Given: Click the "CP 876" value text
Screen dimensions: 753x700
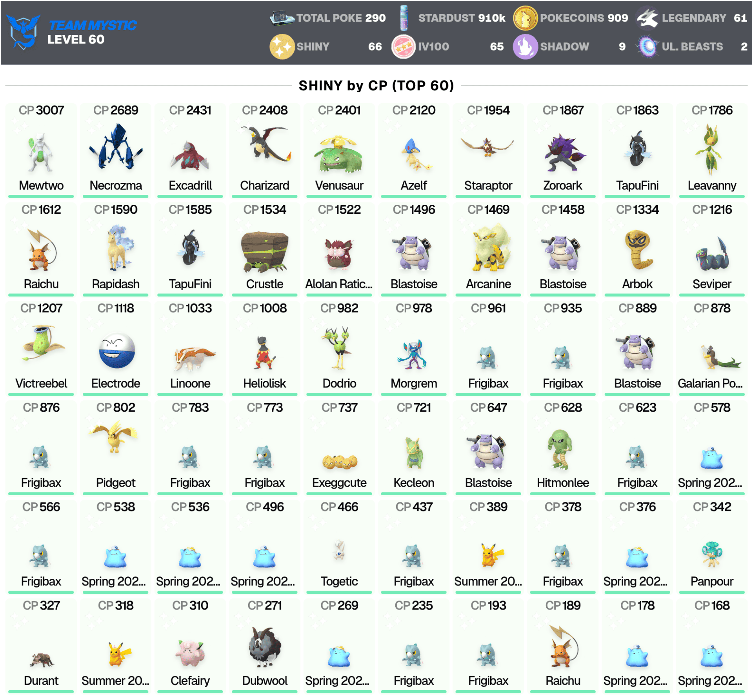Looking at the screenshot, I should [41, 407].
